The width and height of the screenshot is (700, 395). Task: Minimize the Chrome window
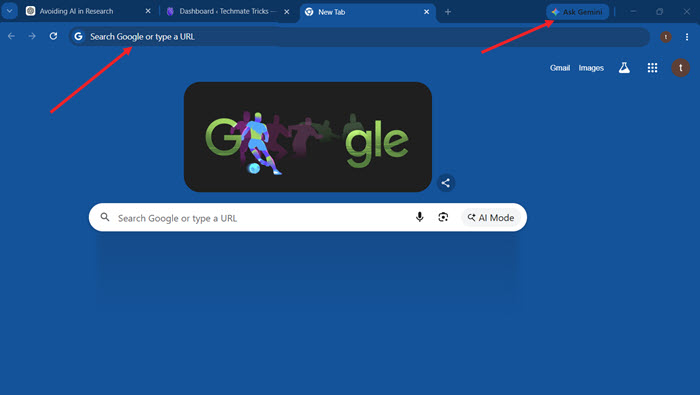tap(633, 12)
